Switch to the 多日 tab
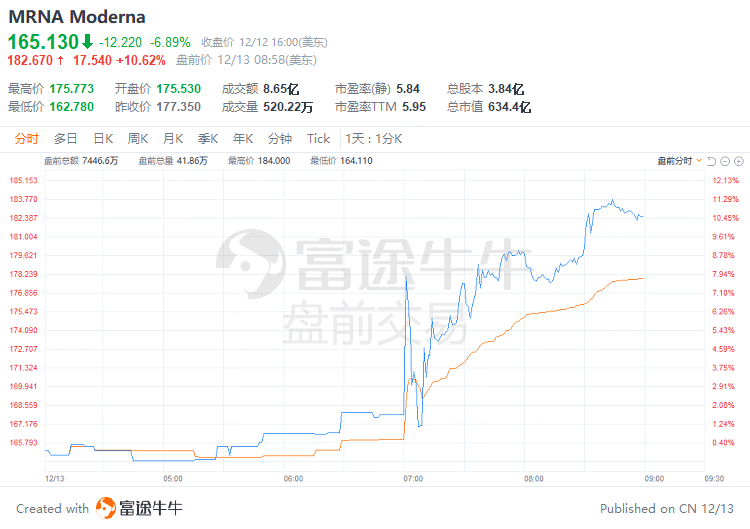750x529 pixels. click(x=66, y=139)
